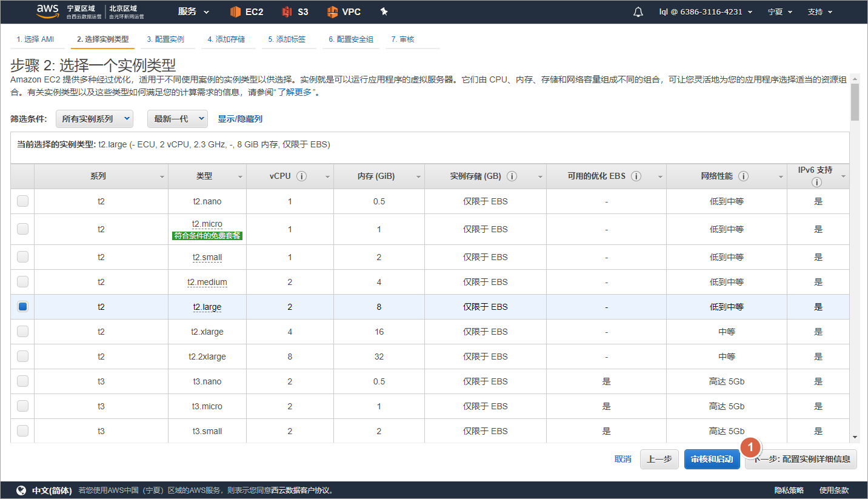Open the 类型 column sort arrow
Screen dimensions: 868x499
[240, 177]
